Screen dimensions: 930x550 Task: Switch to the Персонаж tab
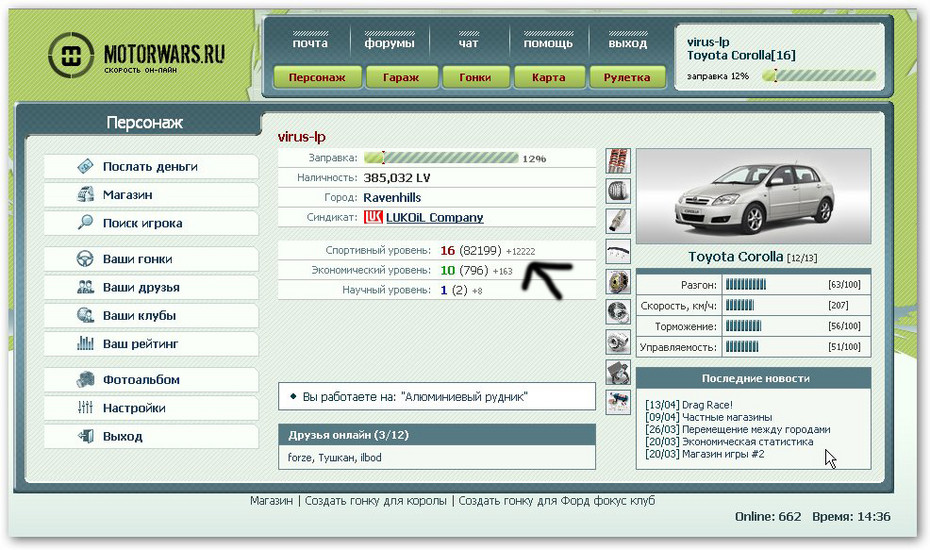pyautogui.click(x=317, y=77)
